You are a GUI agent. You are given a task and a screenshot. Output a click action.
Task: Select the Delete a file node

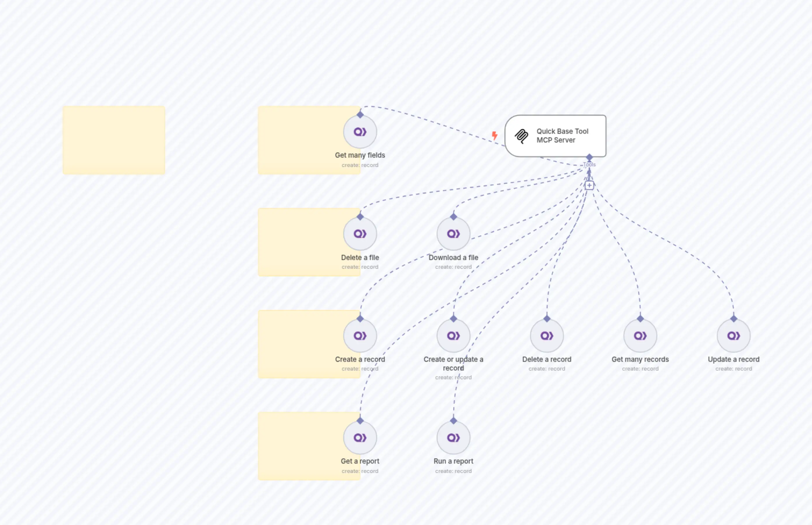pos(360,234)
